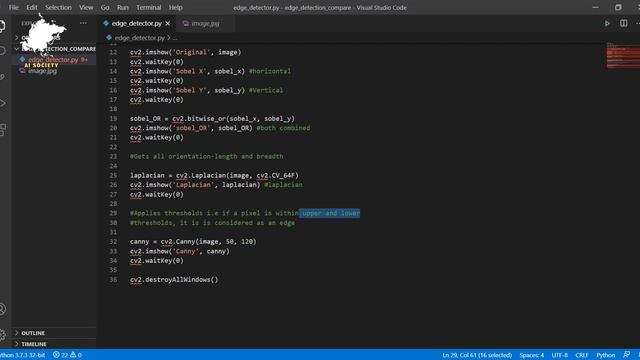Click on cv2.destroyAllWindows() line
This screenshot has height=360, width=640.
click(x=174, y=280)
